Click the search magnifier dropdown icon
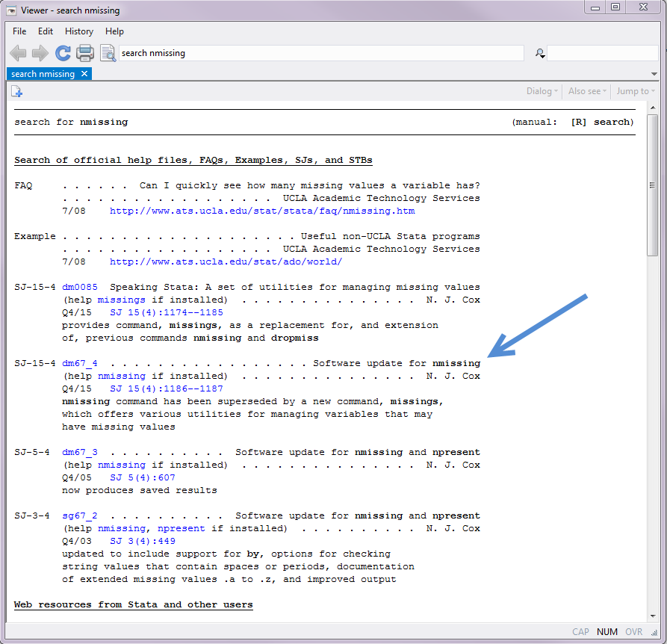The width and height of the screenshot is (667, 644). point(540,53)
